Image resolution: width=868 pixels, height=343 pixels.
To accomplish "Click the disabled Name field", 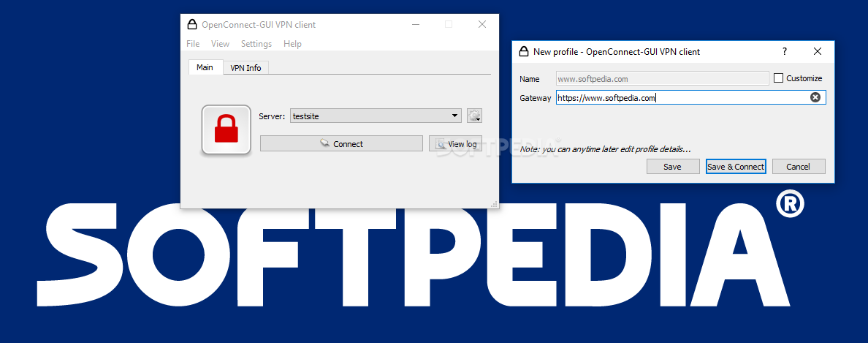I will 662,79.
